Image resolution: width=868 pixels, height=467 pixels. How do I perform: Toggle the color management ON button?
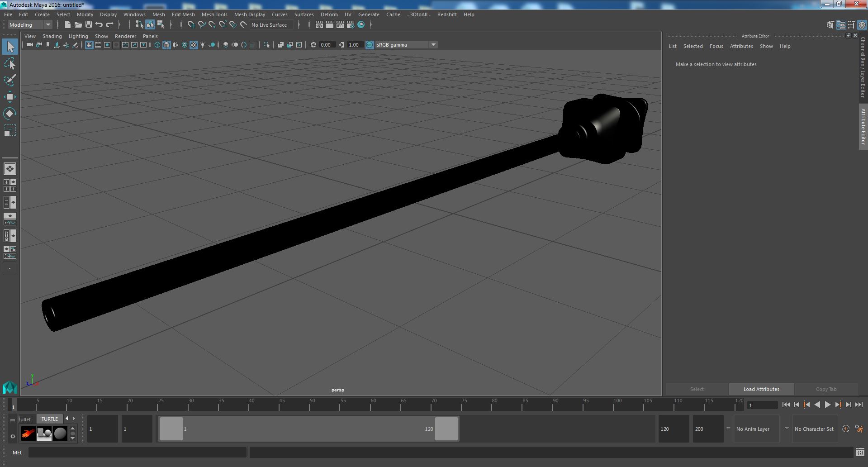pyautogui.click(x=370, y=45)
